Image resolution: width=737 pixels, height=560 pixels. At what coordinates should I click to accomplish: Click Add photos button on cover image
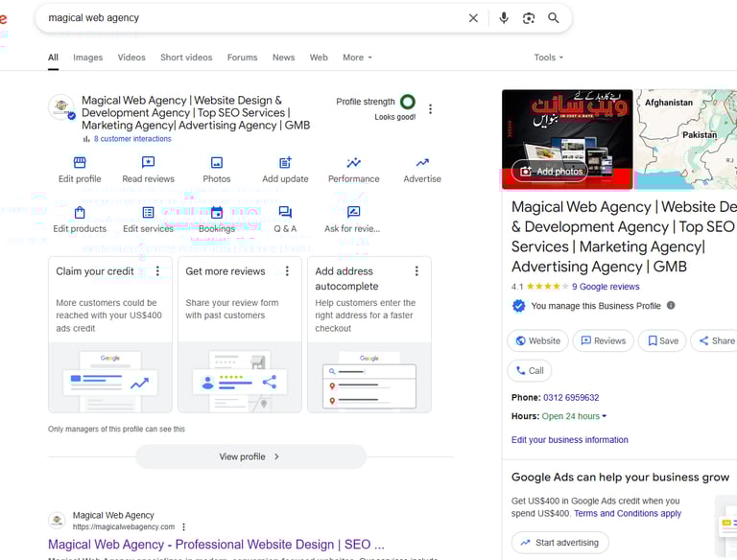[x=550, y=172]
